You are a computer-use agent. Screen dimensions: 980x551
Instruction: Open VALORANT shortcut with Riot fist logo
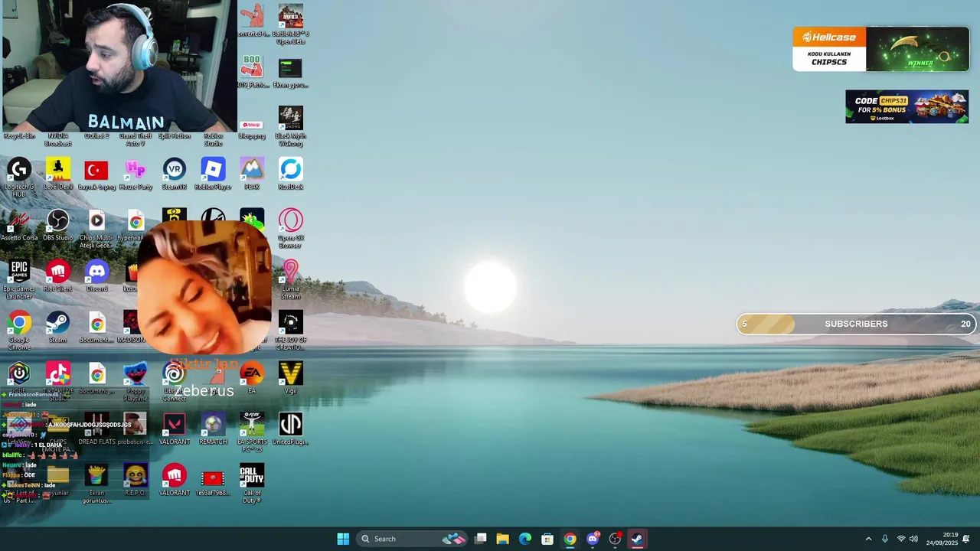click(175, 480)
